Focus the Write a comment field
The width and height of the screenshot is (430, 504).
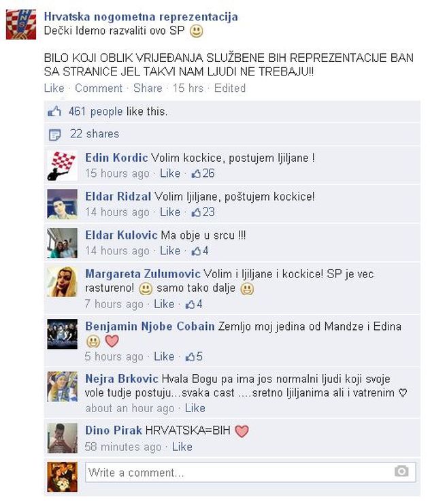click(250, 472)
